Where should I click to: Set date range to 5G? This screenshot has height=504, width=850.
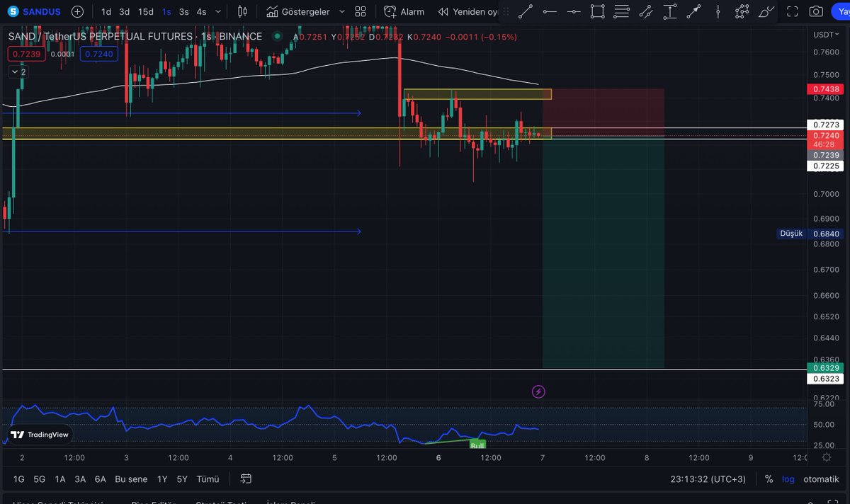tap(39, 479)
